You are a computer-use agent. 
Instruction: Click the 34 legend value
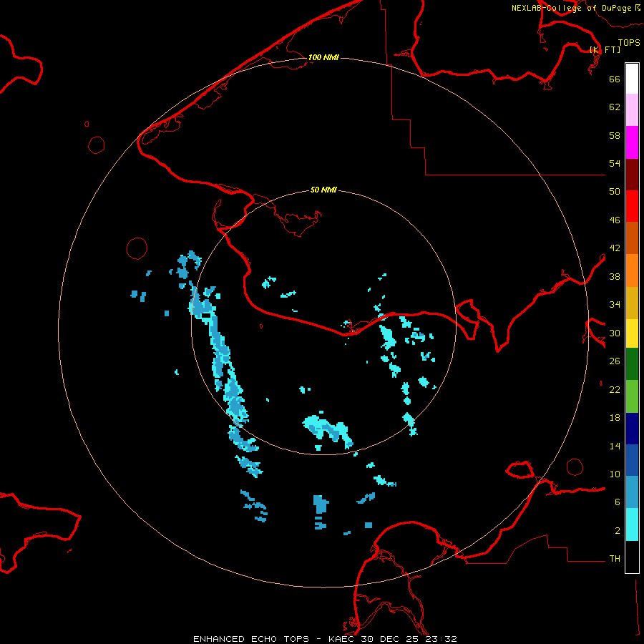[615, 305]
